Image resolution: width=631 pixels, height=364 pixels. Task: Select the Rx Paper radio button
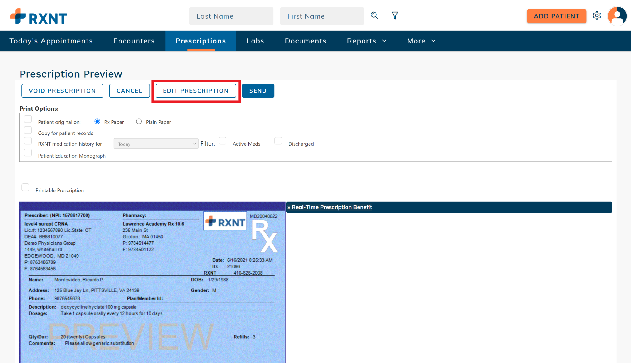click(x=97, y=121)
